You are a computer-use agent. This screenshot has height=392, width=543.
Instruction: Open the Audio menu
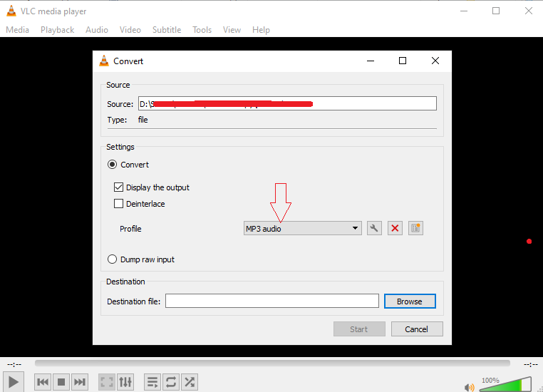coord(97,30)
